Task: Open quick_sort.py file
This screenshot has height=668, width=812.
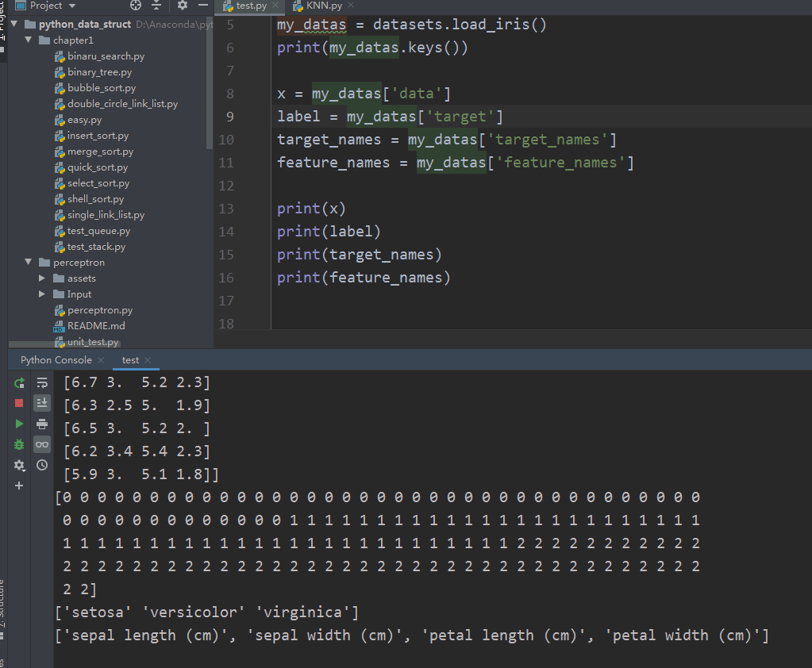Action: click(98, 167)
